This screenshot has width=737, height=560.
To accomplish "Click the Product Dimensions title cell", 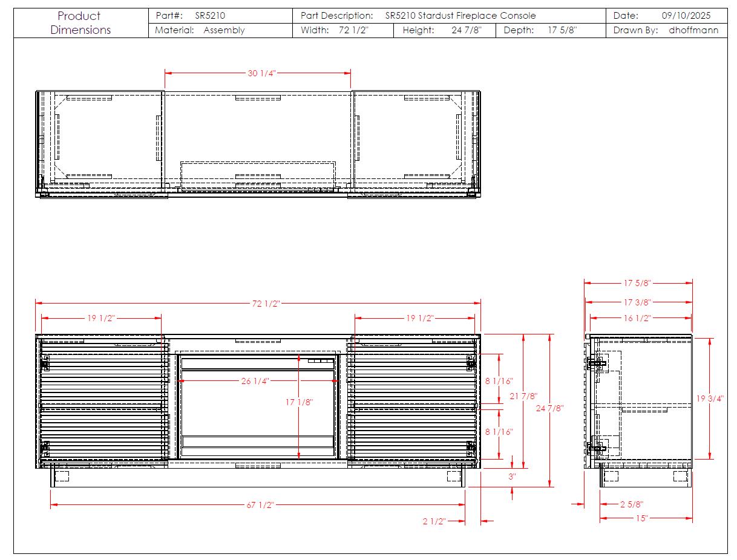I will pos(80,23).
